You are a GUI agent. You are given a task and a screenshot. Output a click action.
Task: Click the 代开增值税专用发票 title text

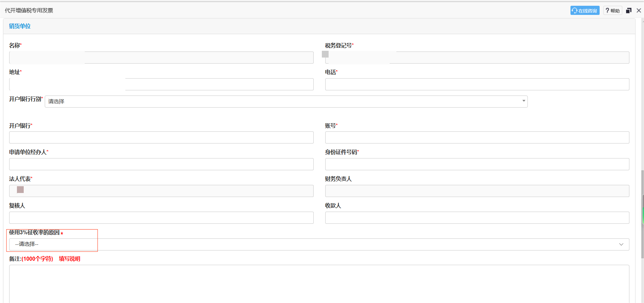(29, 10)
